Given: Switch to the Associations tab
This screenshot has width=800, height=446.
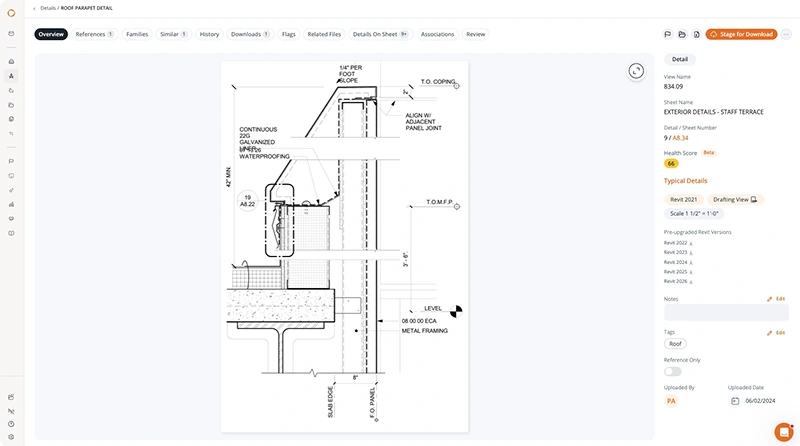Looking at the screenshot, I should click(437, 34).
